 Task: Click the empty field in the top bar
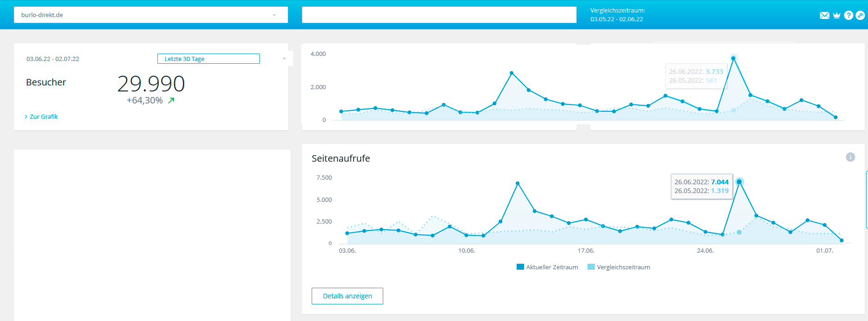pos(439,15)
